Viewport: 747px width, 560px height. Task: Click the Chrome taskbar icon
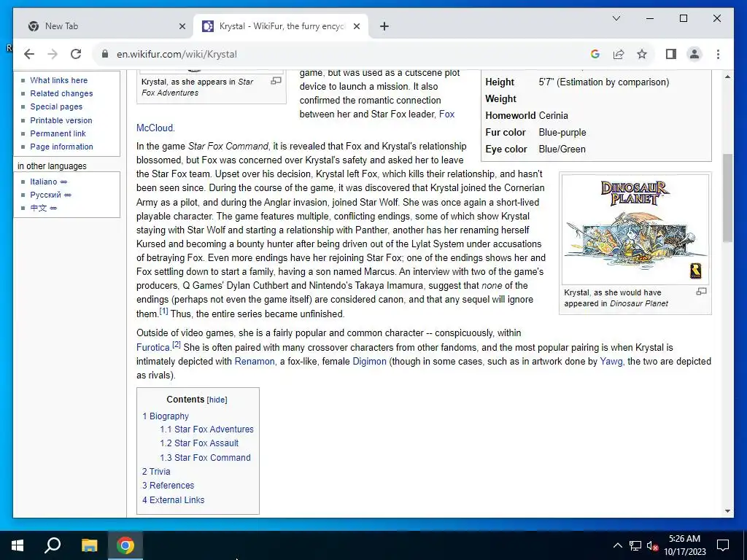[x=125, y=545]
